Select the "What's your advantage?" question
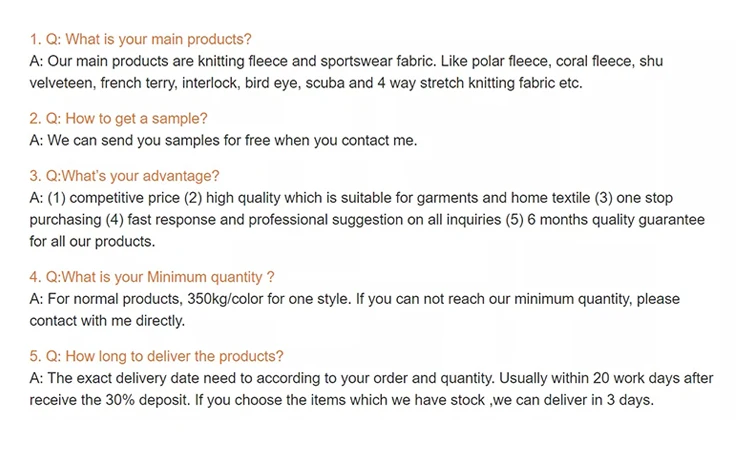The height and width of the screenshot is (455, 750). point(124,176)
